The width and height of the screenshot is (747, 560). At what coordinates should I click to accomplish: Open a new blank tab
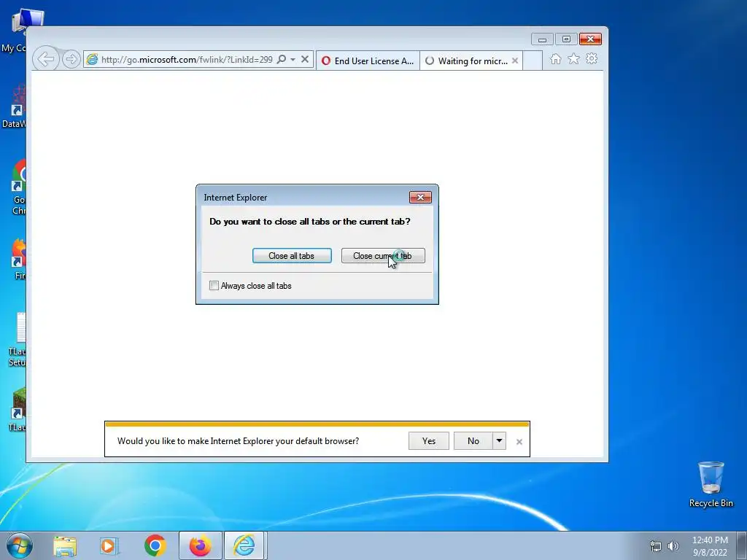pos(533,61)
